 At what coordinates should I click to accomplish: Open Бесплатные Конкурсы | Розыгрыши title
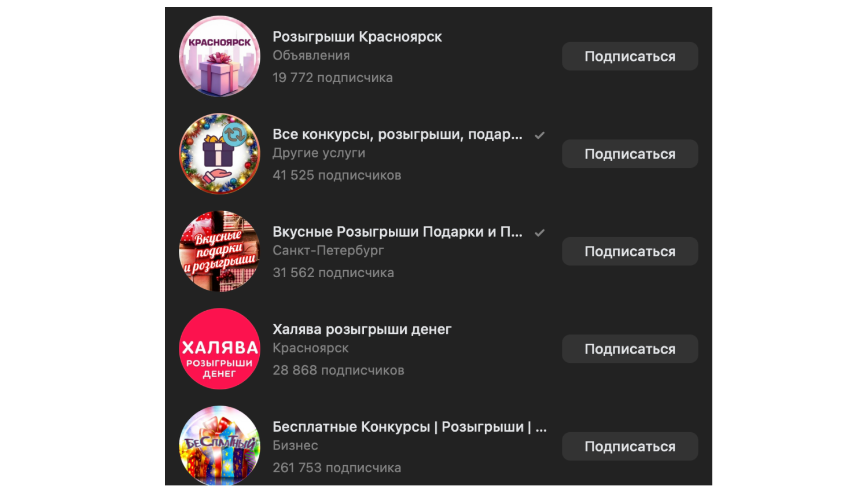pyautogui.click(x=410, y=427)
